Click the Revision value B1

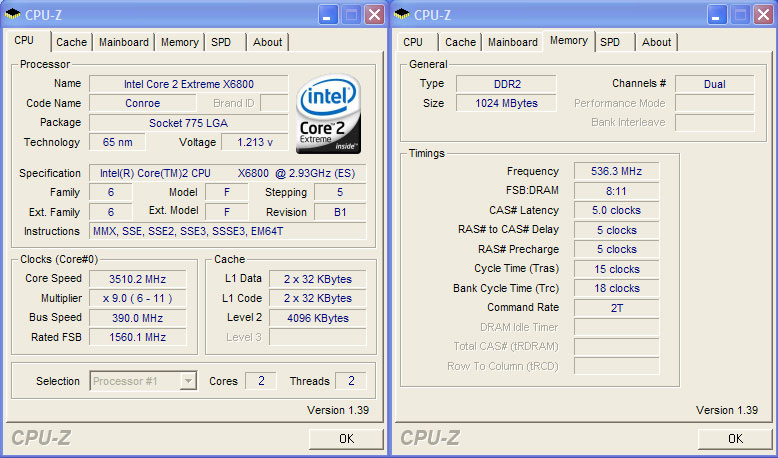click(340, 212)
